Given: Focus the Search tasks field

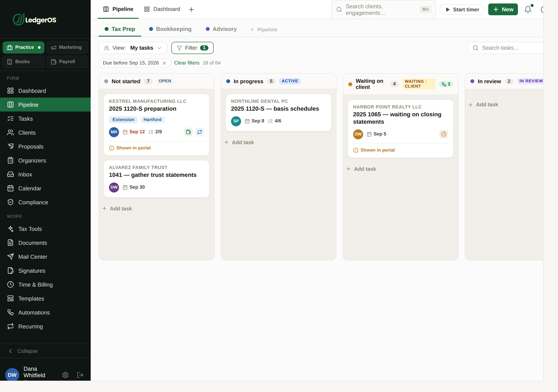Looking at the screenshot, I should [x=505, y=48].
